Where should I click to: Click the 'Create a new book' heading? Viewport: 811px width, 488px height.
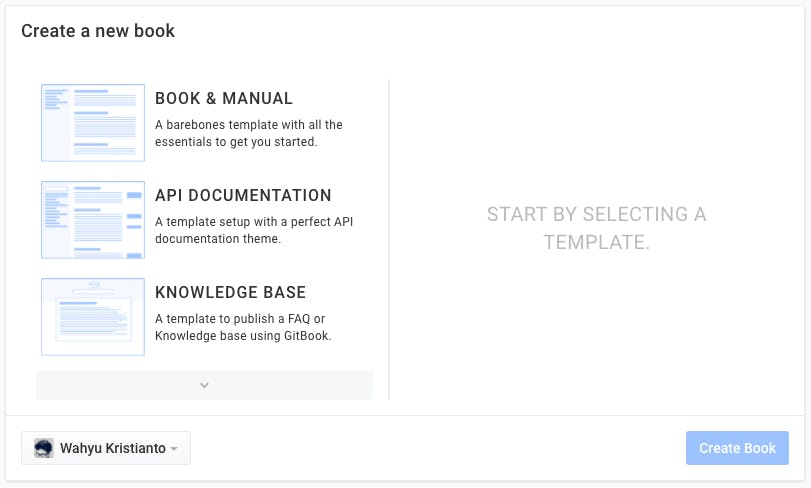click(x=98, y=30)
